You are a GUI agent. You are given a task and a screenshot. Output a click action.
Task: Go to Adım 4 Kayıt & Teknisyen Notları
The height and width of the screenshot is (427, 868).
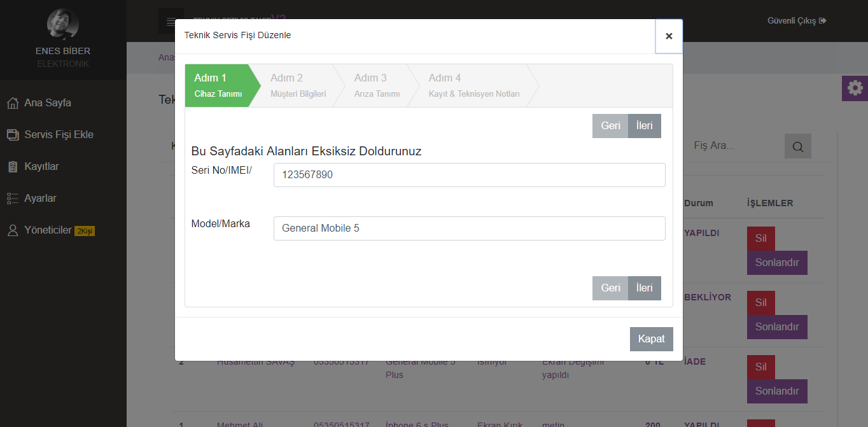tap(474, 85)
